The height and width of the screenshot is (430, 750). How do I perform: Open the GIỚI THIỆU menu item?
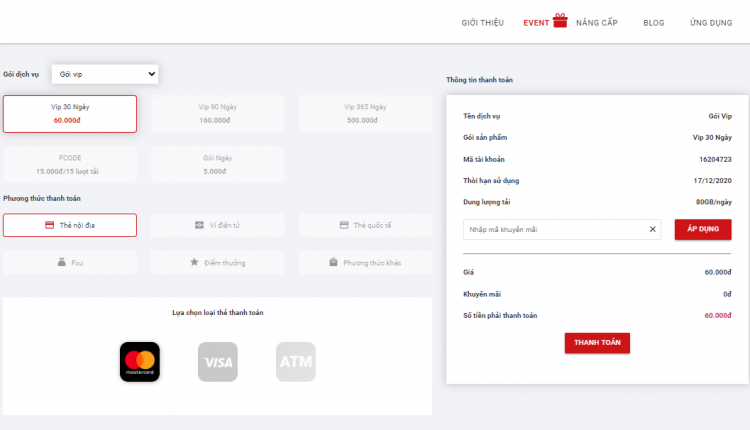[x=483, y=23]
